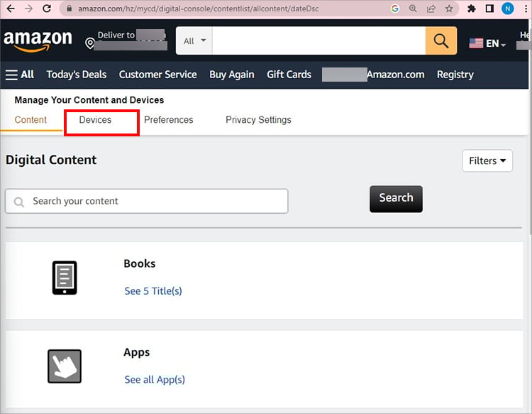The width and height of the screenshot is (532, 414).
Task: Open the hamburger All menu
Action: point(20,75)
